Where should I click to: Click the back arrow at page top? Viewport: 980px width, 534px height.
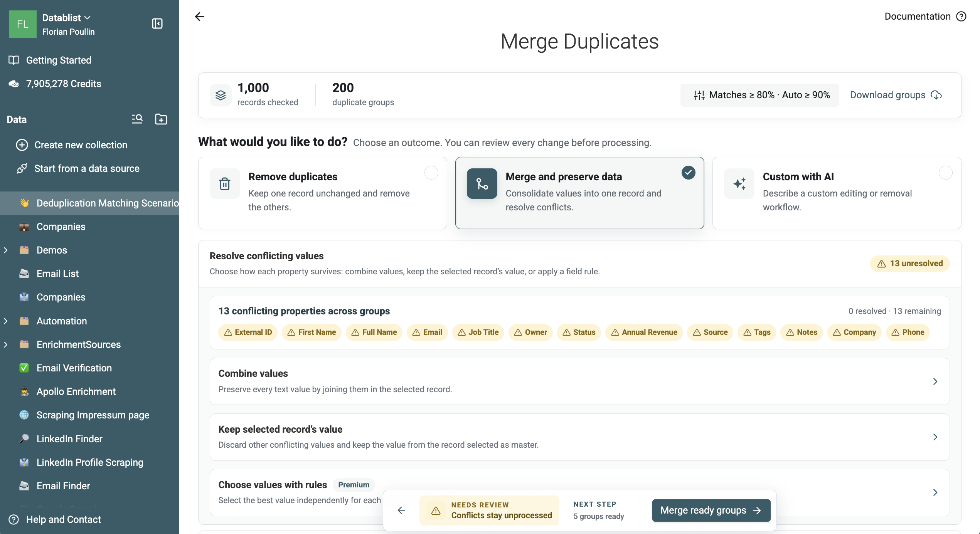[200, 17]
